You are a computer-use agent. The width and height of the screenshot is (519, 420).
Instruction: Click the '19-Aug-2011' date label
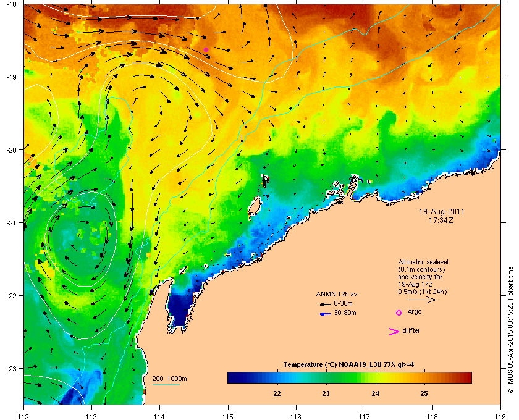(x=441, y=212)
